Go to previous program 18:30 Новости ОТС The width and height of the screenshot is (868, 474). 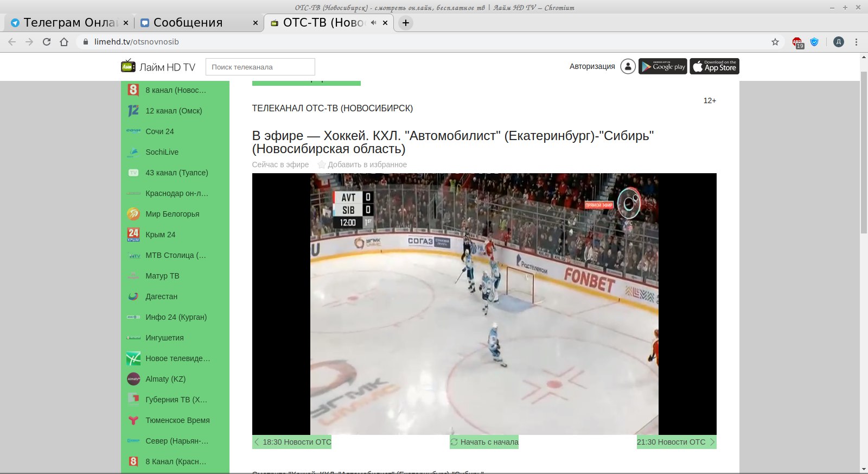[292, 442]
